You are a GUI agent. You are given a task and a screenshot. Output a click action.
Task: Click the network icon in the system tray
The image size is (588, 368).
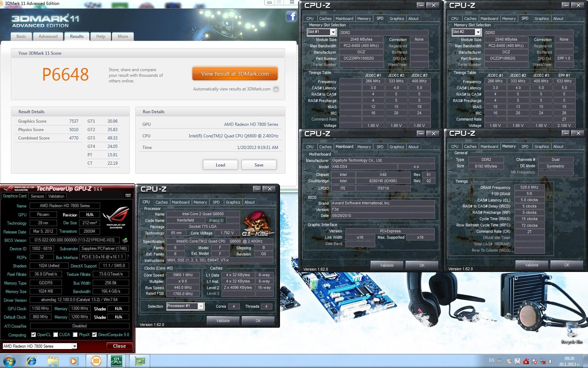point(543,361)
